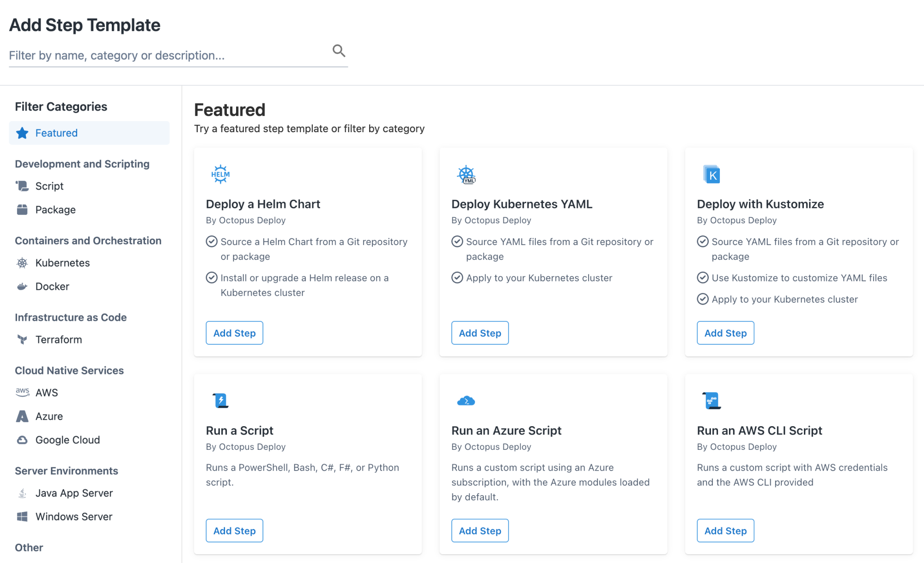This screenshot has width=924, height=563.
Task: Click the AWS CLI Script card icon
Action: pyautogui.click(x=711, y=401)
